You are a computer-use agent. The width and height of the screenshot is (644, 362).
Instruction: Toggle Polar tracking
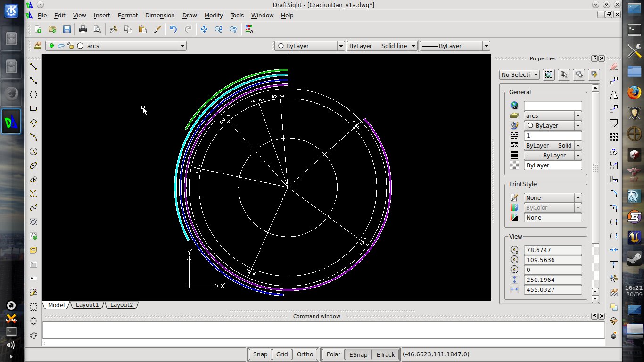coord(333,354)
